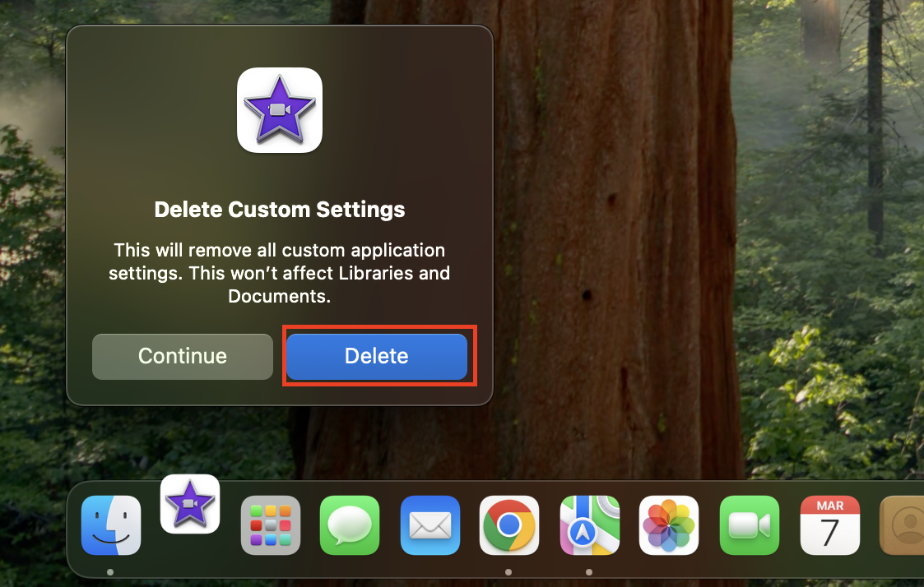The height and width of the screenshot is (587, 924).
Task: Switch to Google Chrome in the Dock
Action: pos(509,525)
